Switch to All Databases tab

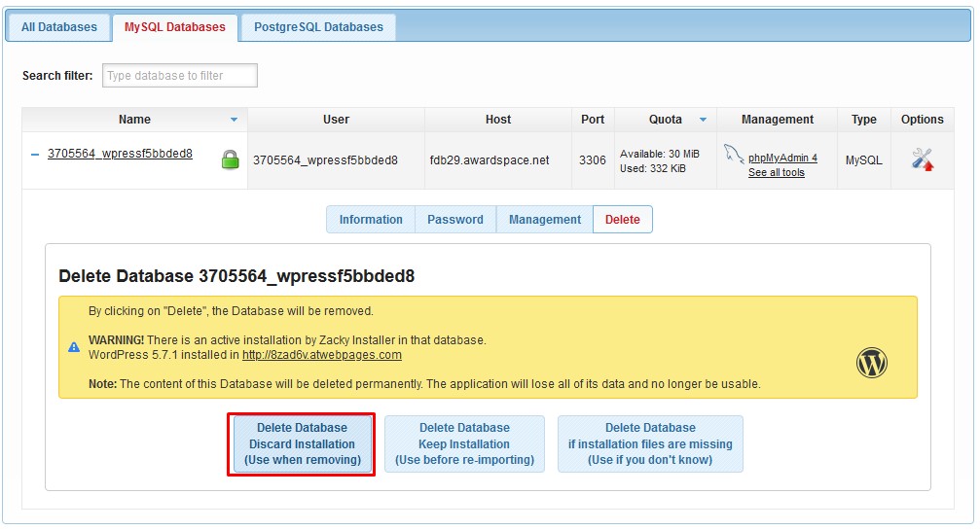point(58,27)
